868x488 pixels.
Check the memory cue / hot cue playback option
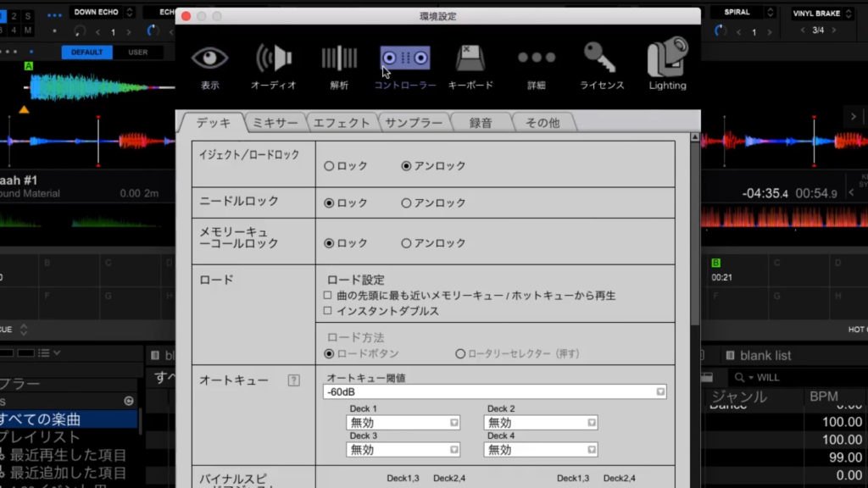click(328, 296)
